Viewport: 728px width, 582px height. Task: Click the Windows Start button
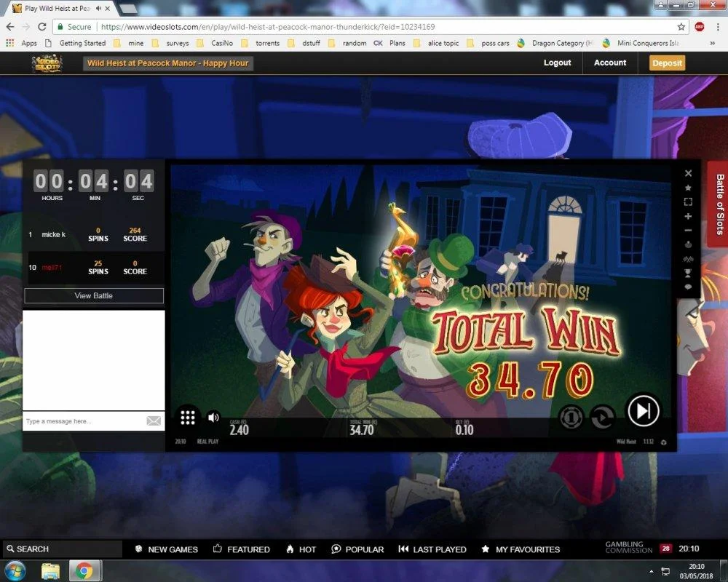pos(15,571)
